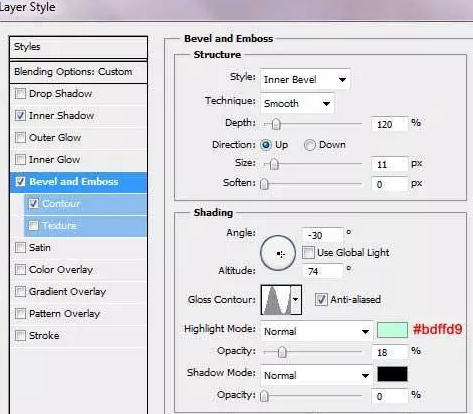
Task: Uncheck the Inner Shadow effect
Action: tap(20, 116)
